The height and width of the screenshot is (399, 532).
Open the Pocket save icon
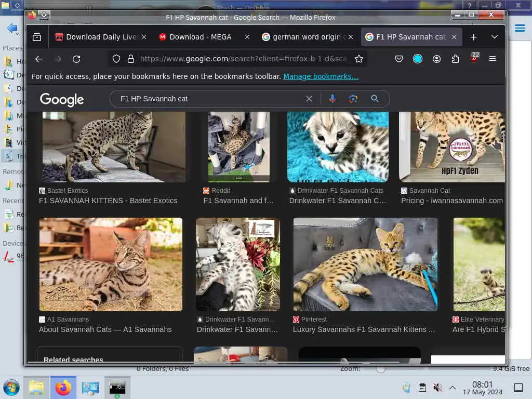coord(399,59)
